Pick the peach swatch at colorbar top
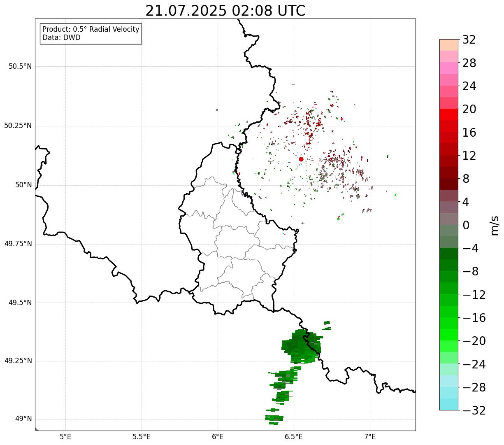Viewport: 504px width, 445px height. tap(448, 45)
